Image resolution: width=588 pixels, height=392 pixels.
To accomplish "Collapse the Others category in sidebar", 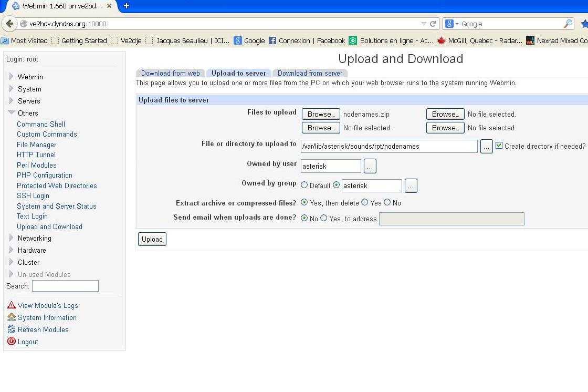I will (12, 113).
